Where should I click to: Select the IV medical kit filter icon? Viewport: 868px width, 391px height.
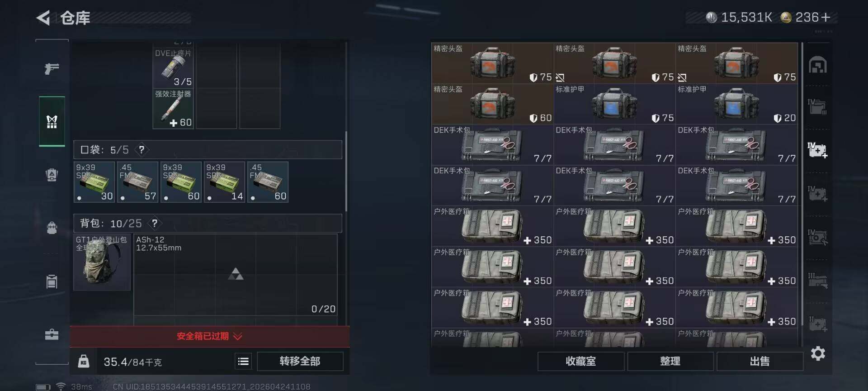pyautogui.click(x=818, y=150)
